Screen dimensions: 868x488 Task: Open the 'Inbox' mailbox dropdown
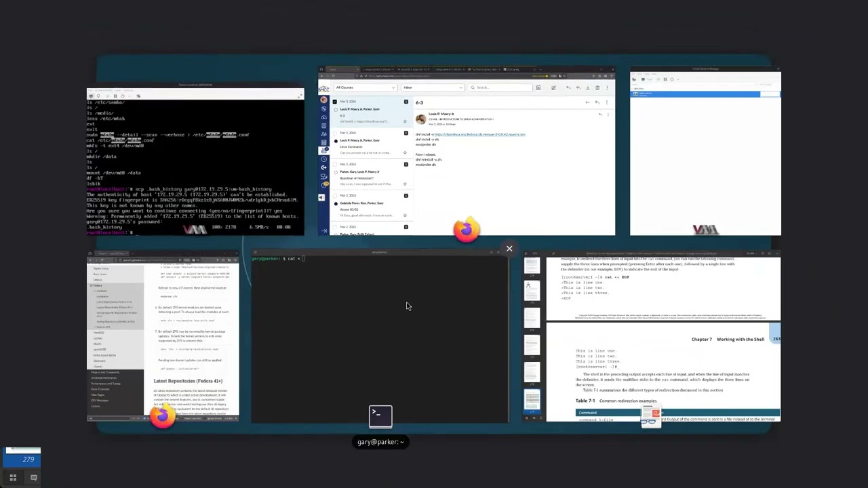click(433, 87)
